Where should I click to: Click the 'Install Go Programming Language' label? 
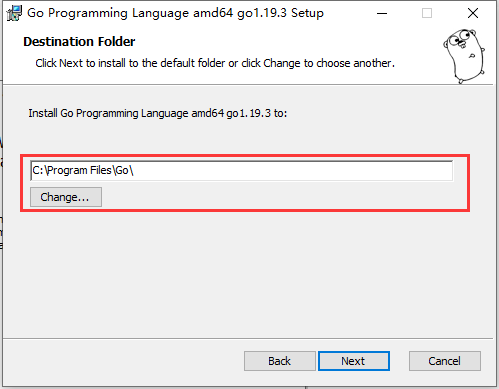(x=158, y=113)
